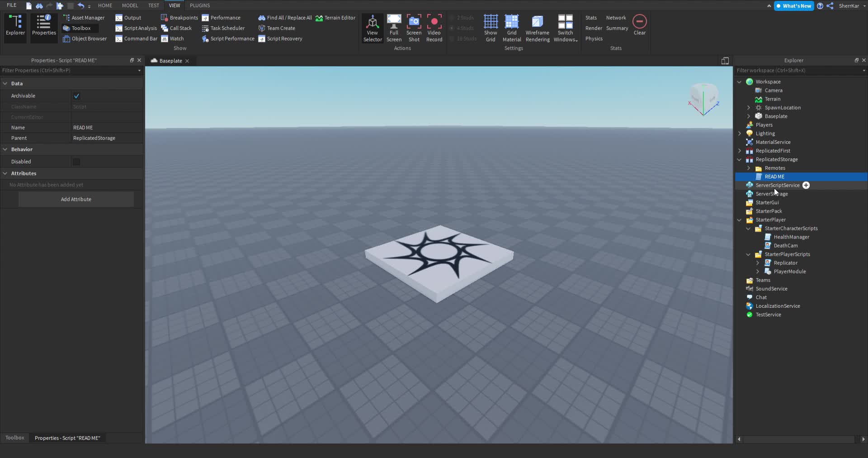868x458 pixels.
Task: Switch to the MODEL ribbon tab
Action: [130, 5]
